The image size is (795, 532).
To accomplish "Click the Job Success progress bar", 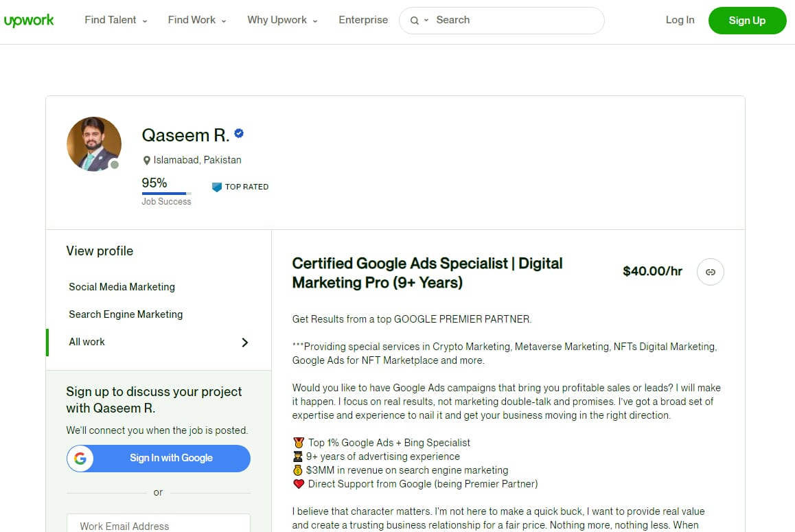I will click(x=165, y=193).
